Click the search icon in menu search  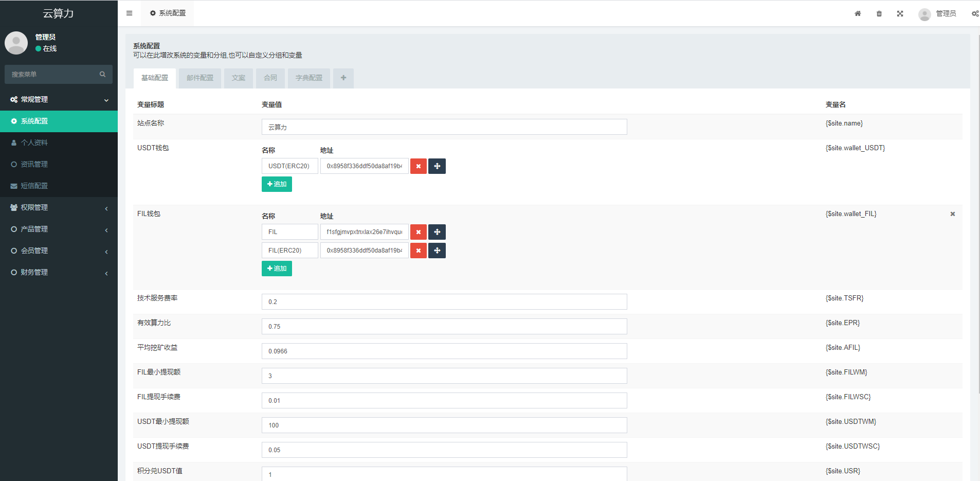[x=103, y=75]
